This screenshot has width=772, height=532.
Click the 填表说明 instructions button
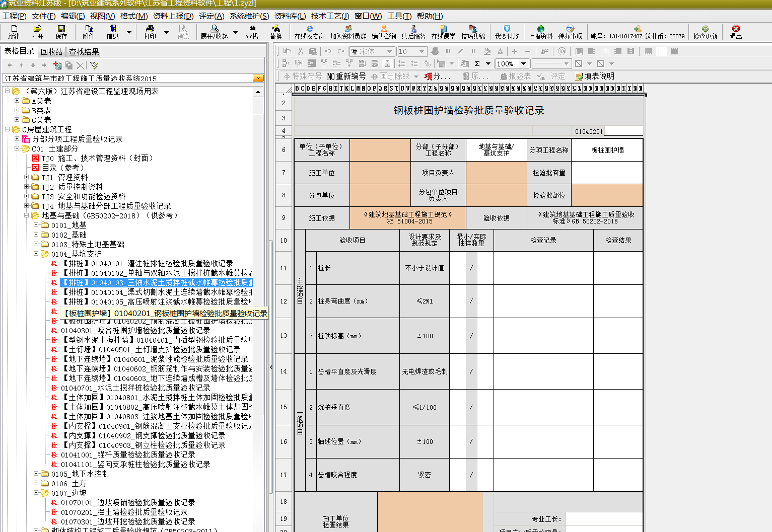tap(595, 76)
